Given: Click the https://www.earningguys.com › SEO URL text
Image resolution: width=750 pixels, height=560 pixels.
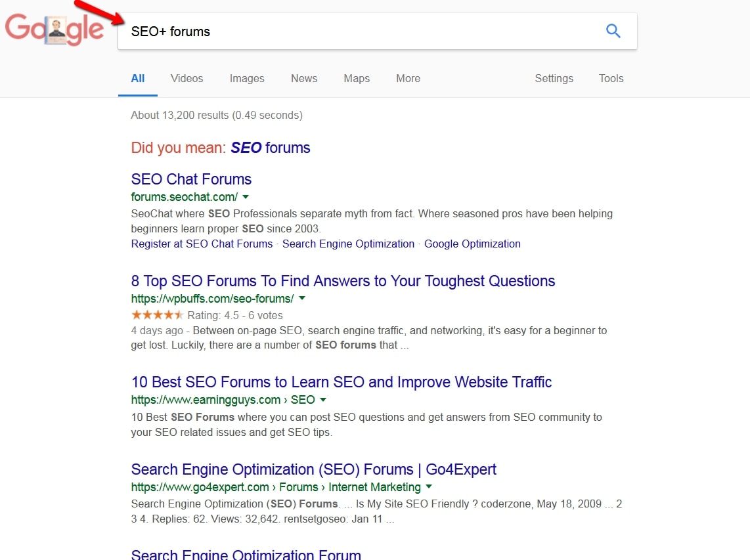Looking at the screenshot, I should [x=223, y=400].
